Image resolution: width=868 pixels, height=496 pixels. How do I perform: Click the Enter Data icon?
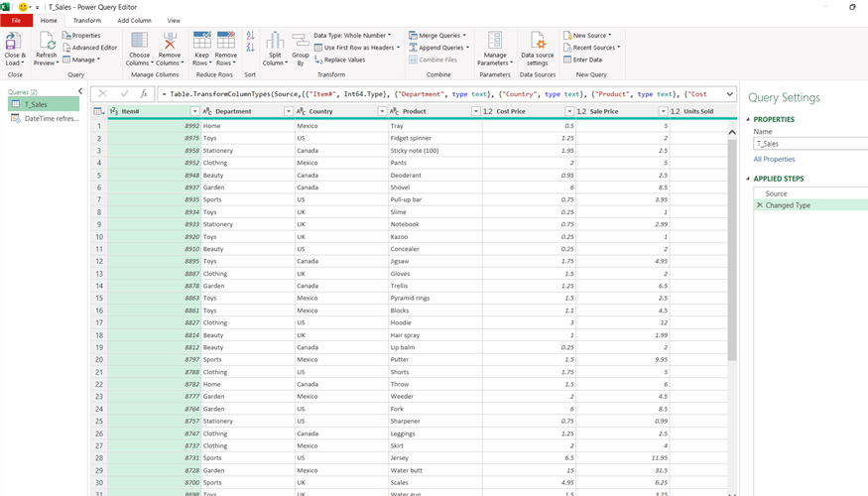click(567, 60)
